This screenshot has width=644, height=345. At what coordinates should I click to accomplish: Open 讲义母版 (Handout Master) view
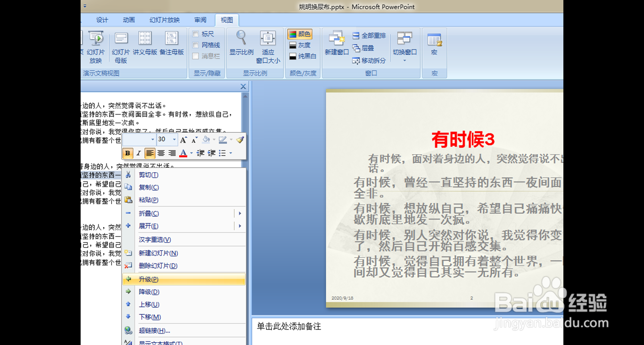pos(144,42)
